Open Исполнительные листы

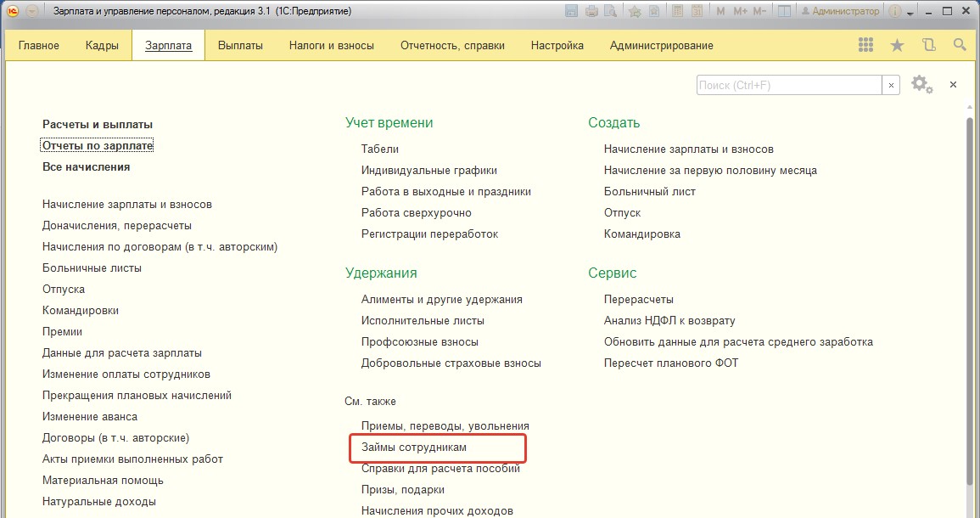423,321
